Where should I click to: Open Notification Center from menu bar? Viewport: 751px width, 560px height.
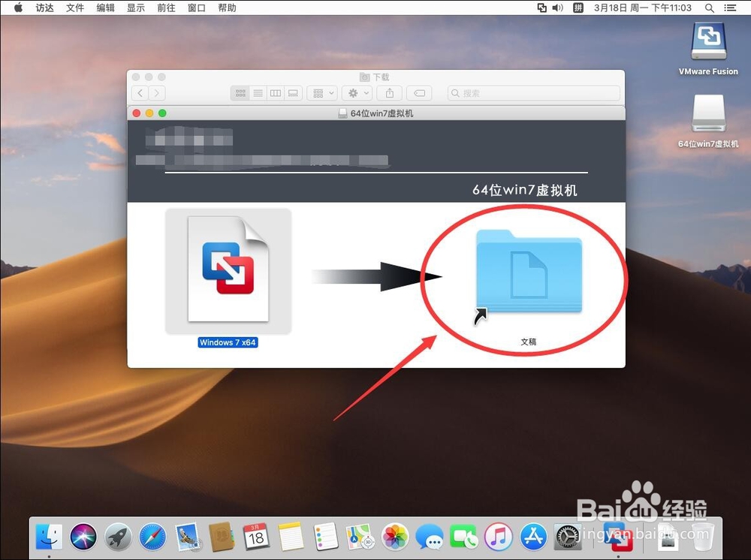(x=730, y=8)
